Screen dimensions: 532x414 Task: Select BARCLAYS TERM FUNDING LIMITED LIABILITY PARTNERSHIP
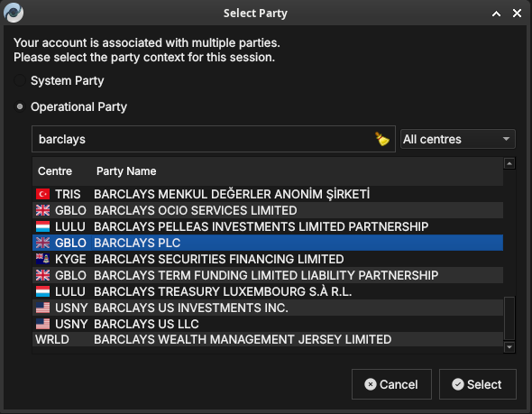[x=268, y=275]
